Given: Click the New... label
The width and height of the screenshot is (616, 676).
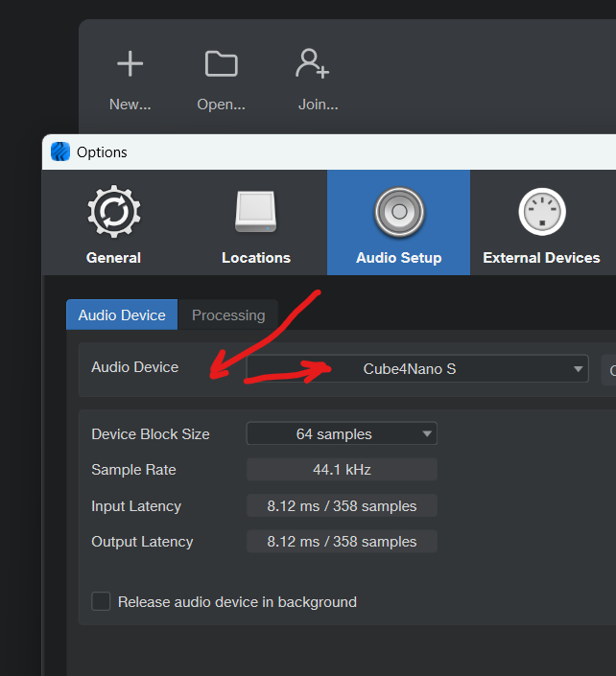Looking at the screenshot, I should click(130, 105).
